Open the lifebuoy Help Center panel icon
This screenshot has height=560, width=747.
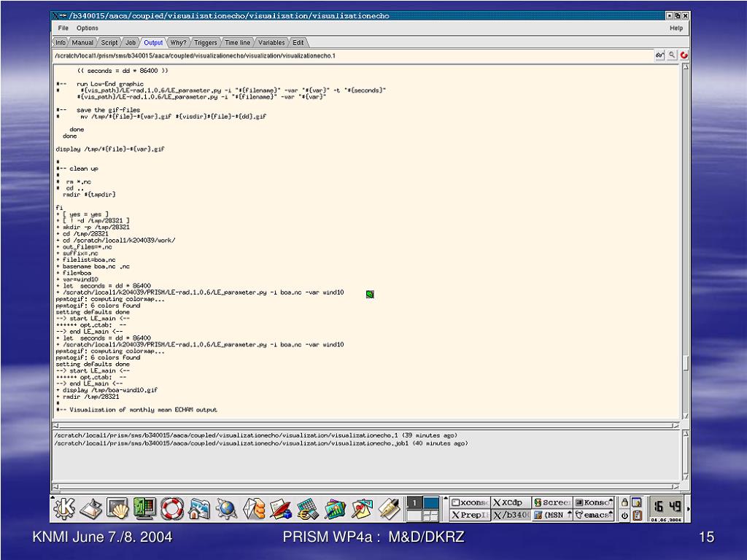point(172,508)
